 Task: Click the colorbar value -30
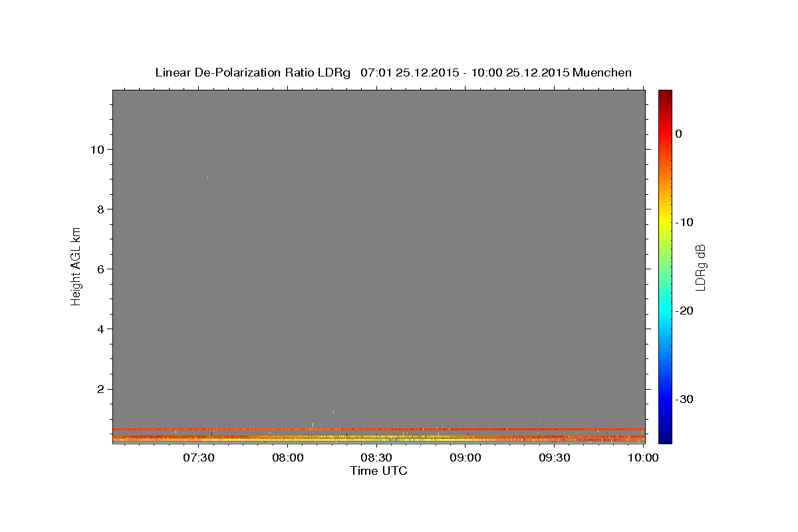684,399
